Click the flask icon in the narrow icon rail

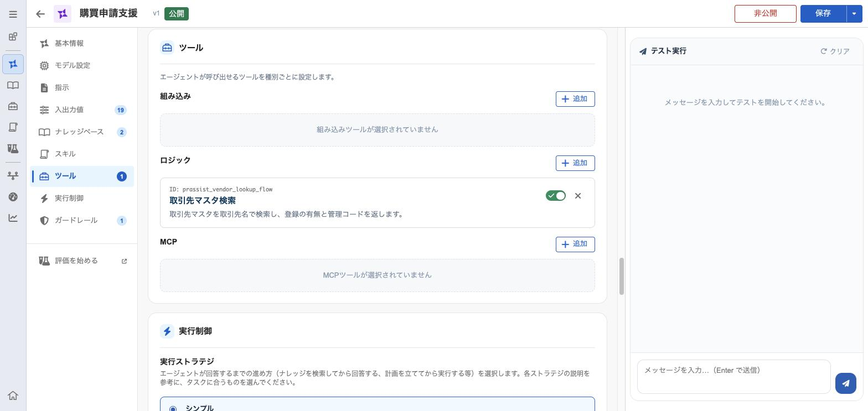(x=13, y=148)
